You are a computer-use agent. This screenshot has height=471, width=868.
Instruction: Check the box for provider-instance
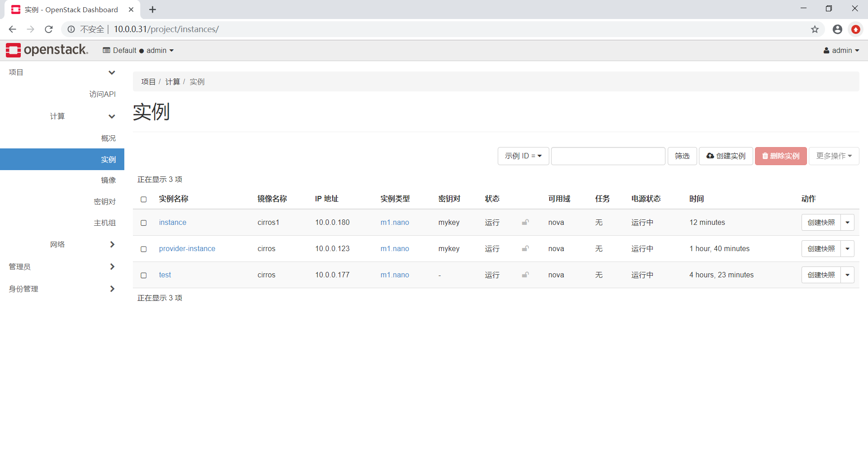click(144, 249)
